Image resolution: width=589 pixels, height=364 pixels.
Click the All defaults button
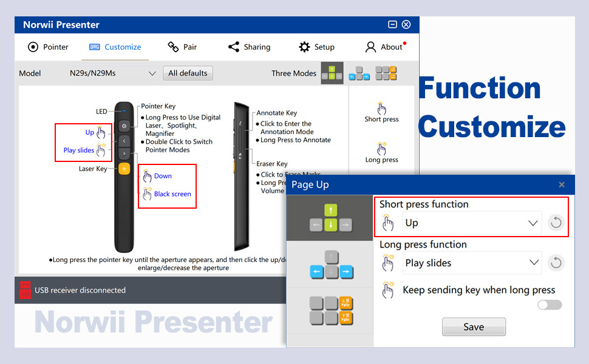pyautogui.click(x=188, y=73)
